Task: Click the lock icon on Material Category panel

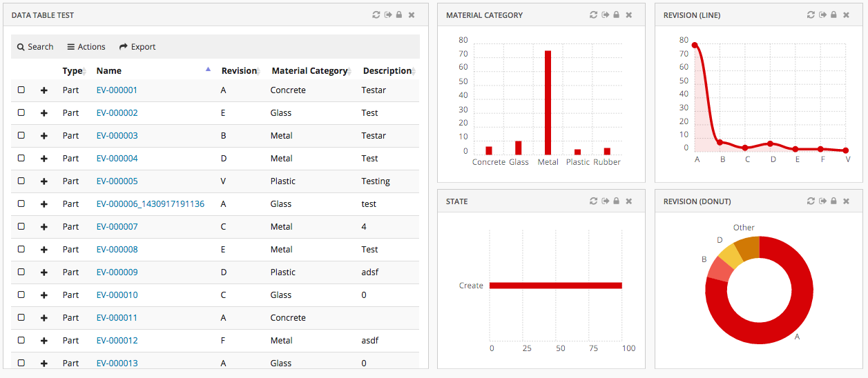Action: 616,14
